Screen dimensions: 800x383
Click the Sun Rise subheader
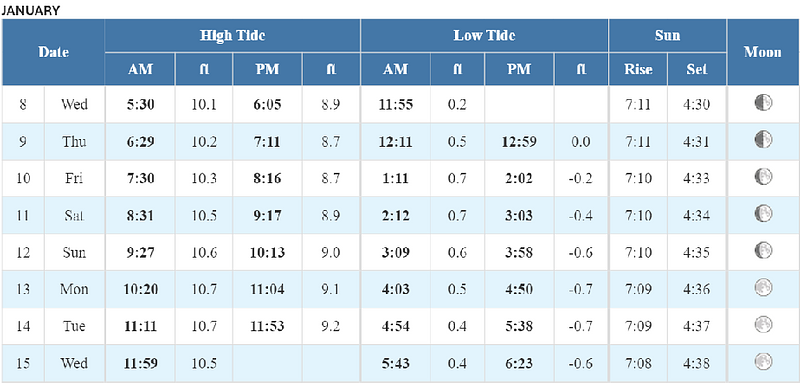[638, 69]
